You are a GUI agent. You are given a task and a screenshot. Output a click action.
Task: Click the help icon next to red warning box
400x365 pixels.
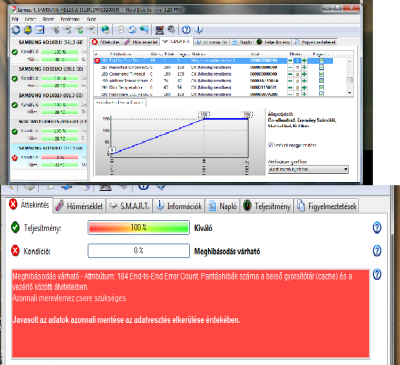tap(377, 274)
